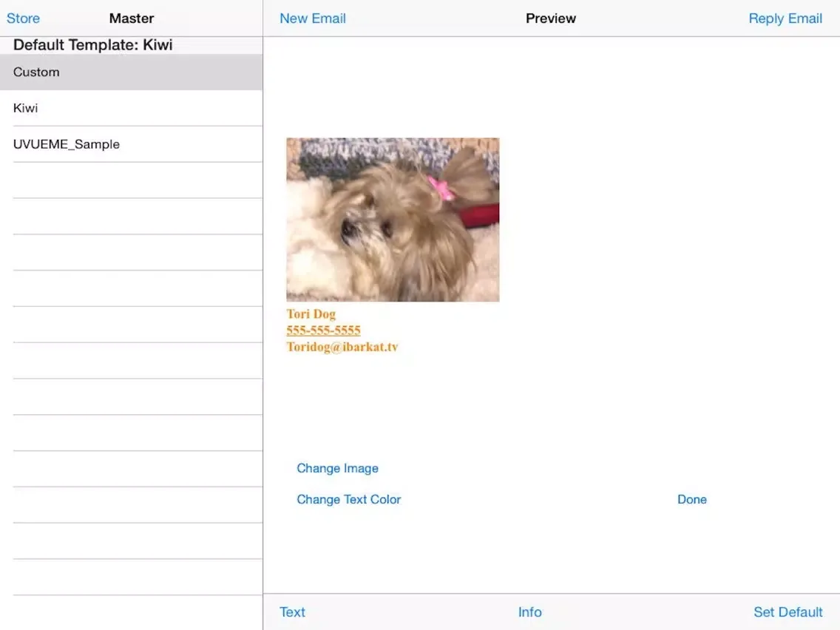The height and width of the screenshot is (630, 840).
Task: Tap New Email in the preview header
Action: click(x=312, y=18)
